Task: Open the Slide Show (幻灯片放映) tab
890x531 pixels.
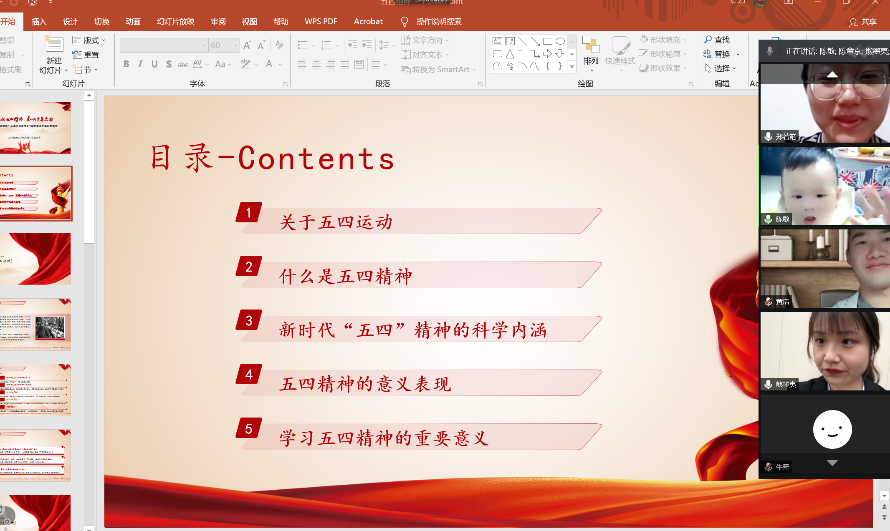Action: click(x=175, y=21)
